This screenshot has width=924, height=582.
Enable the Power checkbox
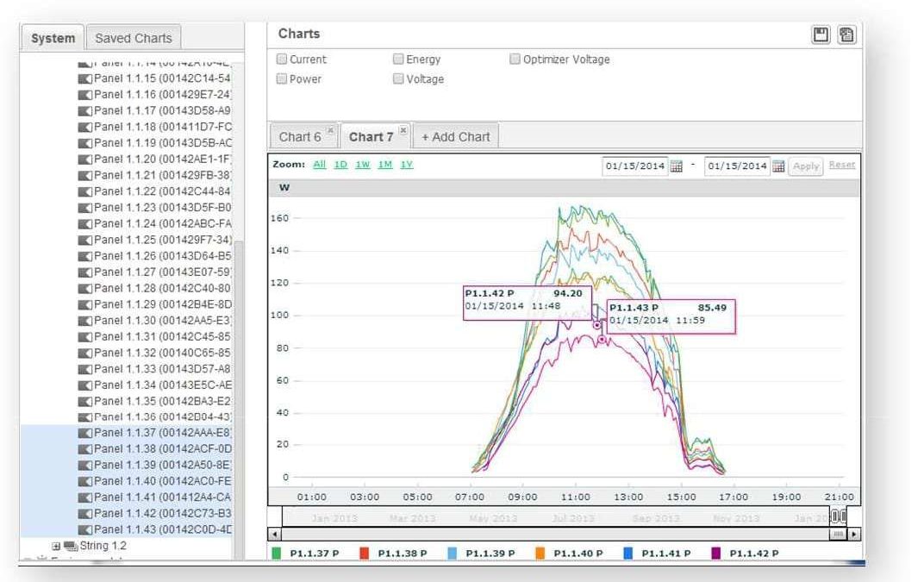tap(282, 79)
